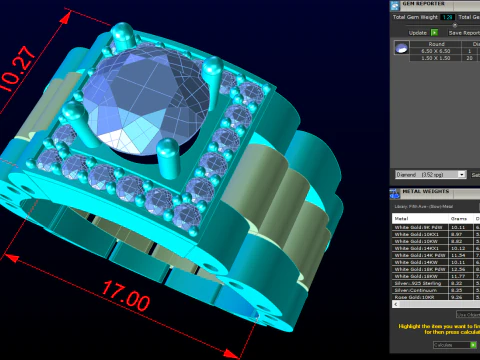Click the 10.27 dimension label
Image resolution: width=480 pixels, height=360 pixels.
tap(17, 69)
